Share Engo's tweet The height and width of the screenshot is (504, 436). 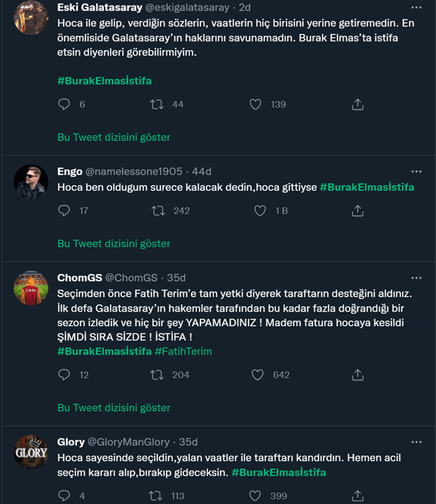tap(358, 211)
